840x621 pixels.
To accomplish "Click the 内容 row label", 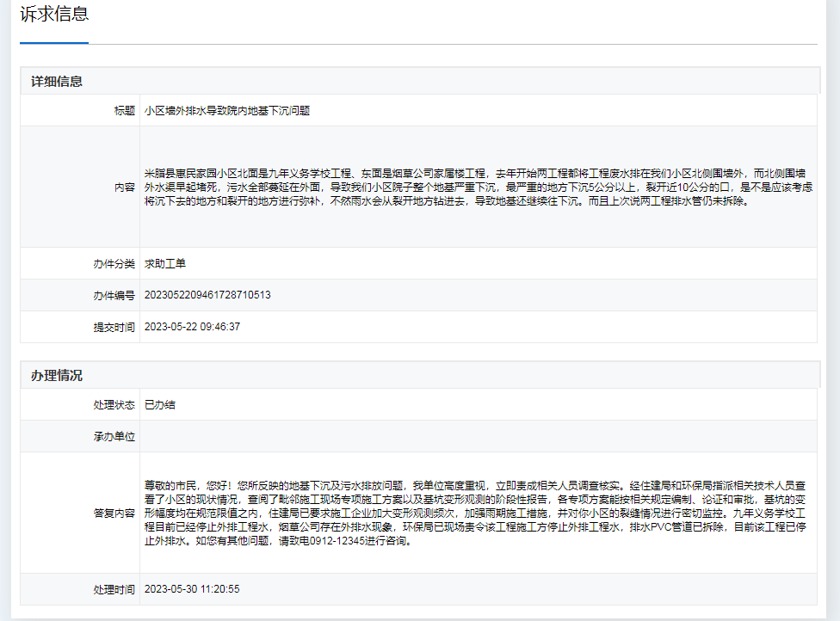I will click(x=125, y=188).
